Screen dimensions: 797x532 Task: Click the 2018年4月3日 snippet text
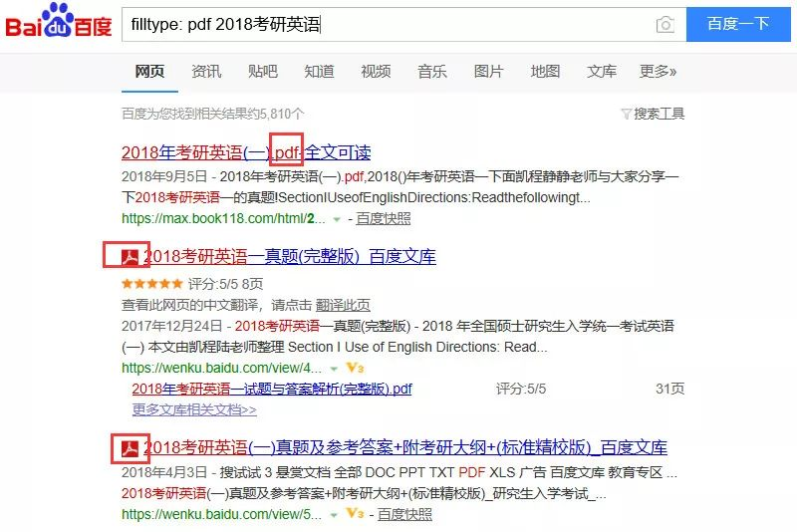click(164, 472)
